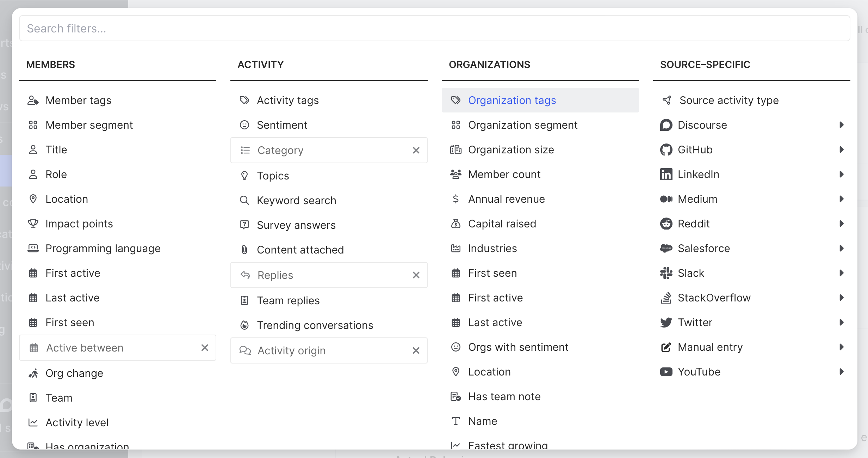
Task: Click the GitHub logo icon
Action: tap(666, 150)
